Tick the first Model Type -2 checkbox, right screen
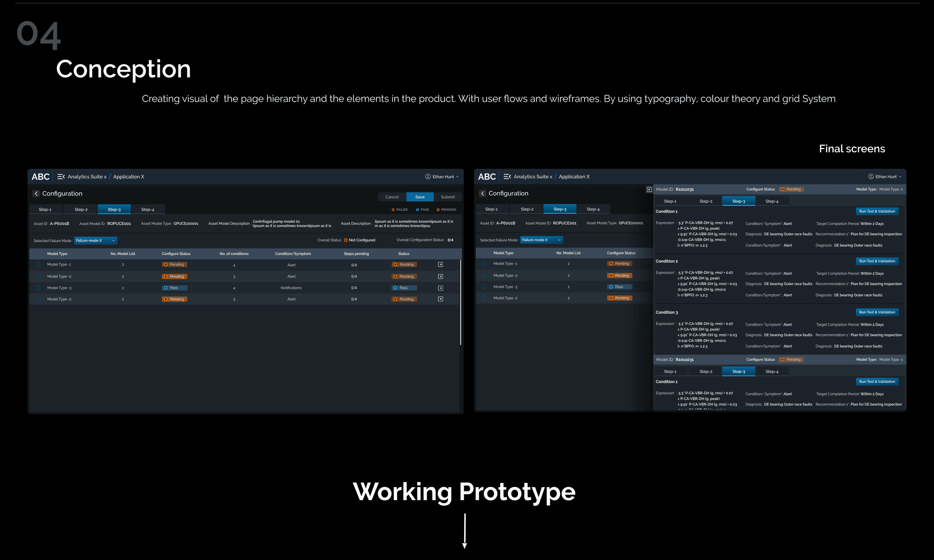This screenshot has height=560, width=934. [x=485, y=276]
